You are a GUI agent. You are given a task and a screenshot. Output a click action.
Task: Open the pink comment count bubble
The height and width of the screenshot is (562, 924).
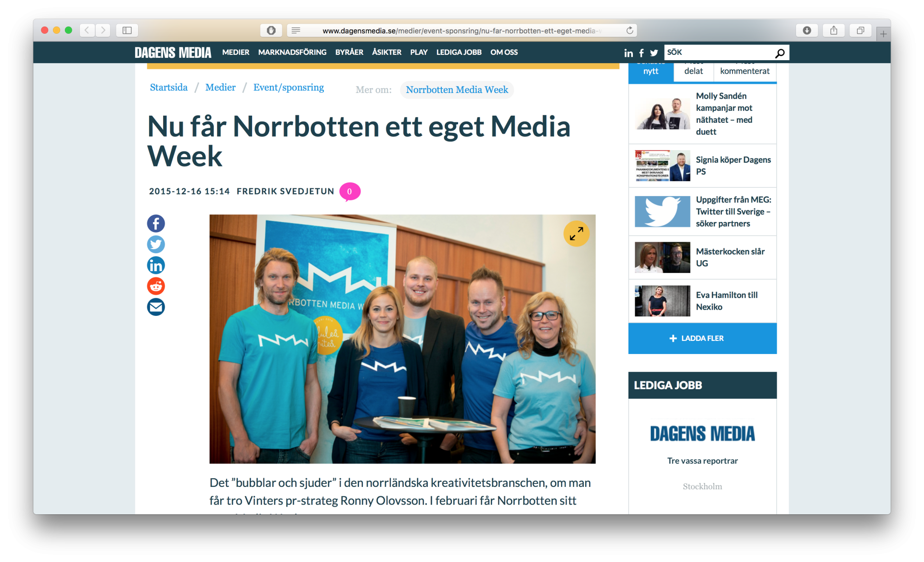[350, 192]
